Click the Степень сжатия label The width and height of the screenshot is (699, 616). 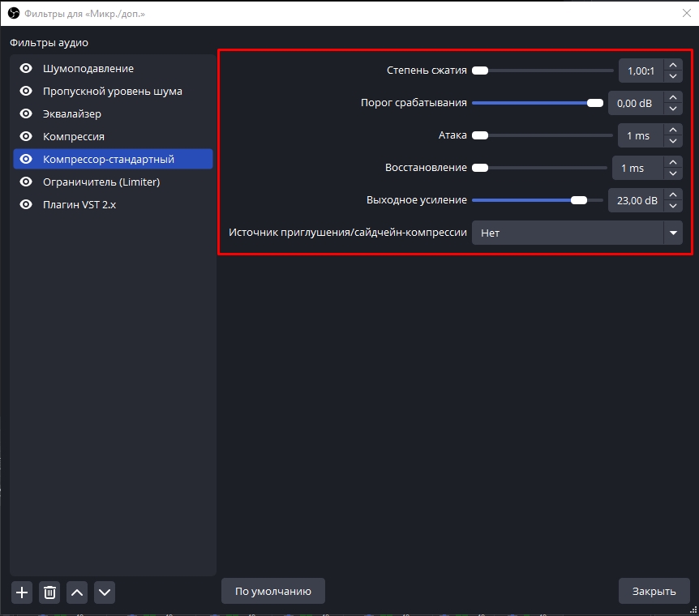(427, 71)
